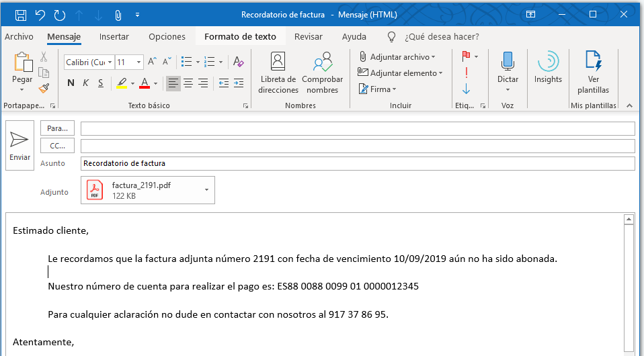Click the Enviar send button
This screenshot has height=356, width=644.
[x=19, y=146]
